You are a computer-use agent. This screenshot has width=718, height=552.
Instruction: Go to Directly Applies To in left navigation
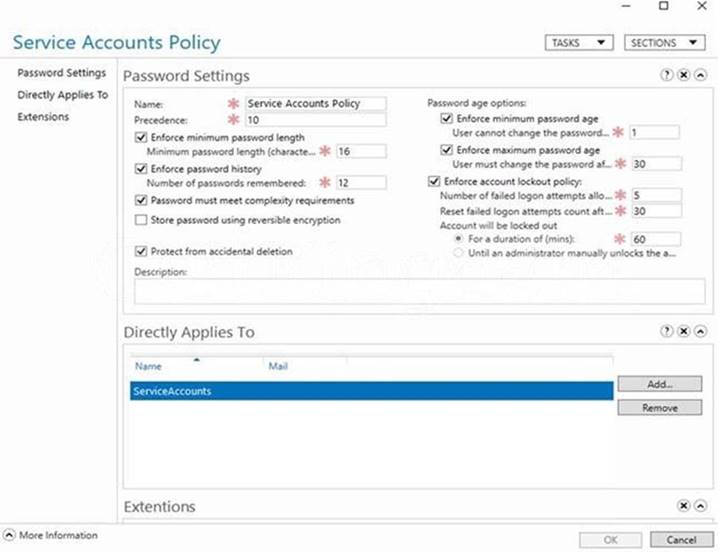(62, 95)
